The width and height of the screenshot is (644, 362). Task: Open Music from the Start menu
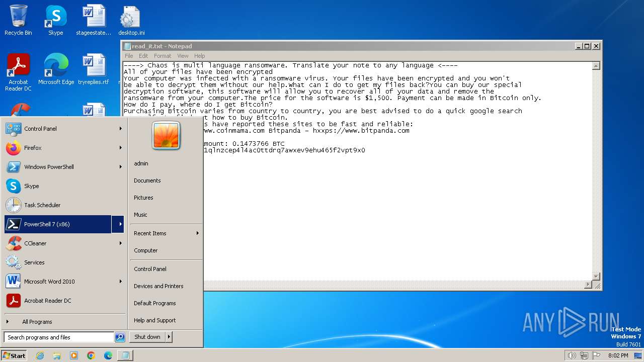[x=166, y=215]
